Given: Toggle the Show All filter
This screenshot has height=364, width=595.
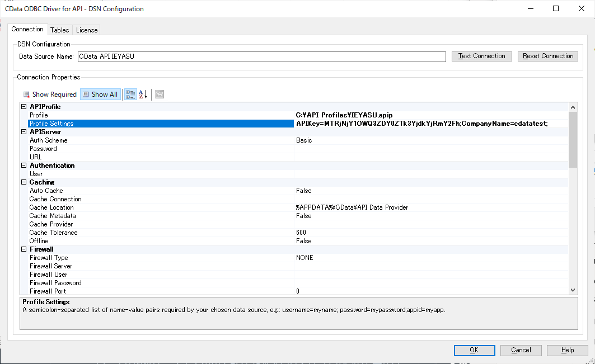Looking at the screenshot, I should [x=100, y=94].
